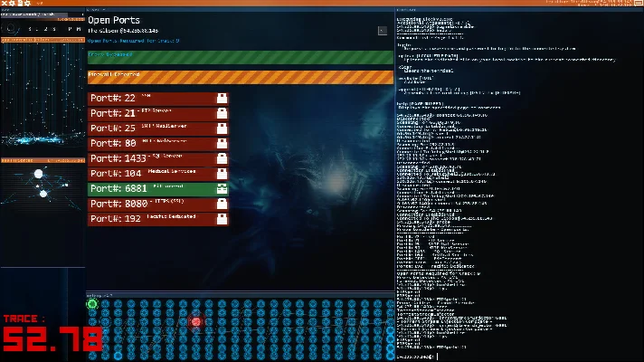The width and height of the screenshot is (644, 362).
Task: Click the icon at the top-right screen corner
Action: [639, 4]
